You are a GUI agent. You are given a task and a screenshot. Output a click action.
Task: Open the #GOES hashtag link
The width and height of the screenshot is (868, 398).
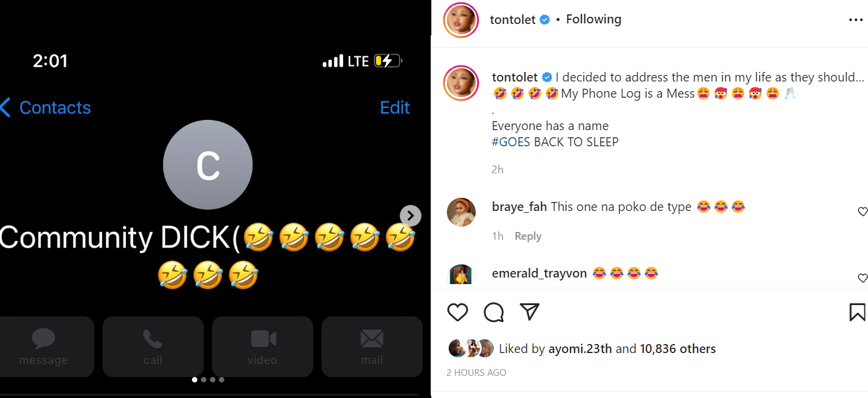tap(510, 142)
